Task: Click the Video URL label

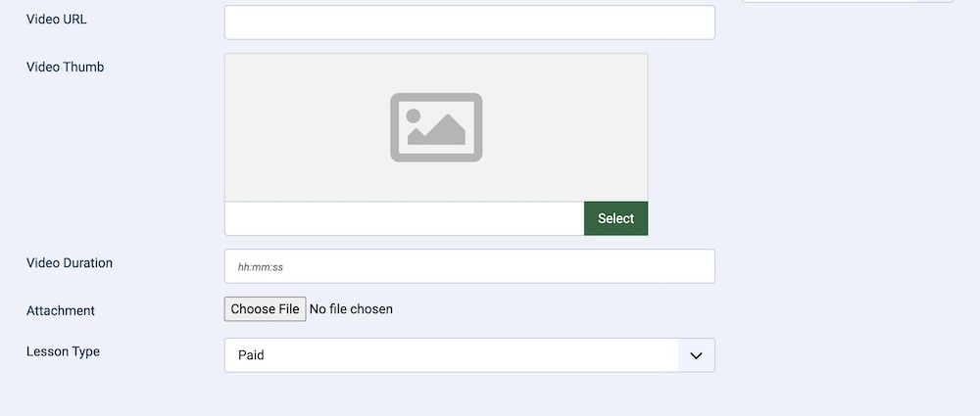Action: tap(57, 20)
